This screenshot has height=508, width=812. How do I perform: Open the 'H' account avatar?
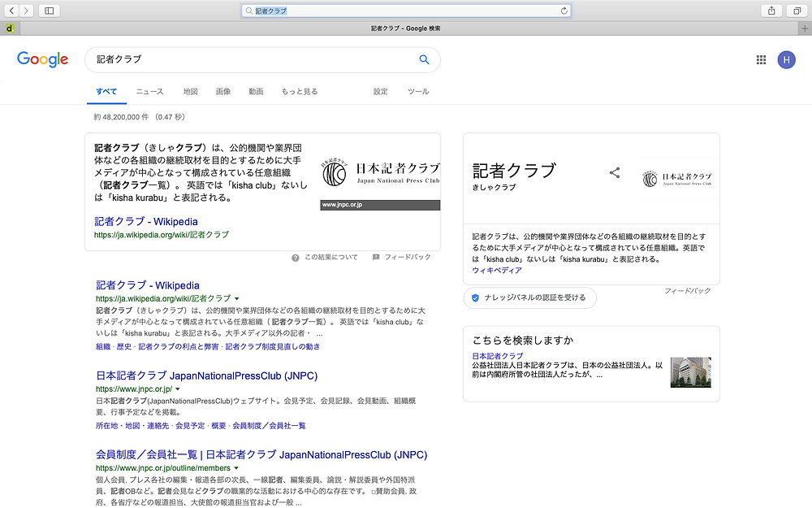pos(786,60)
